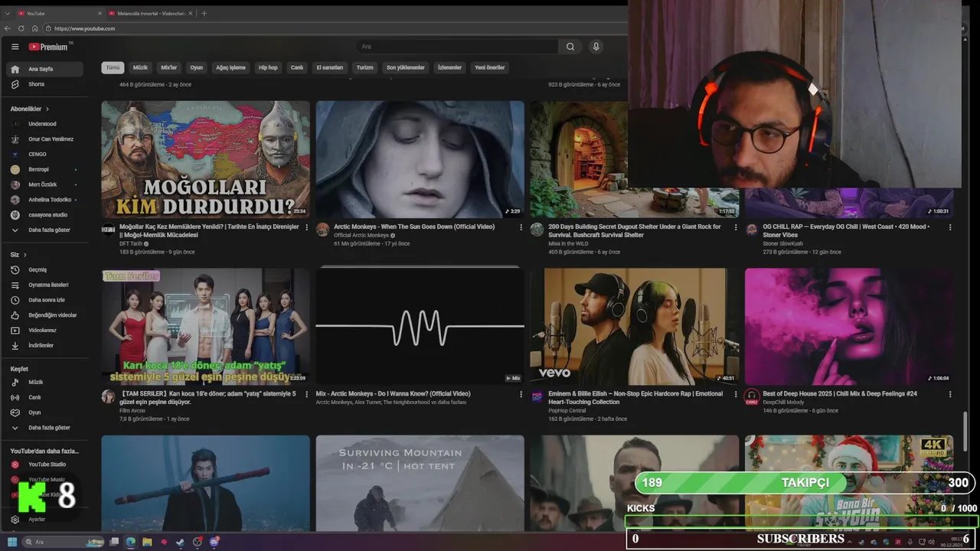Select the Mix'ler filter chip
The height and width of the screenshot is (551, 980).
point(168,67)
